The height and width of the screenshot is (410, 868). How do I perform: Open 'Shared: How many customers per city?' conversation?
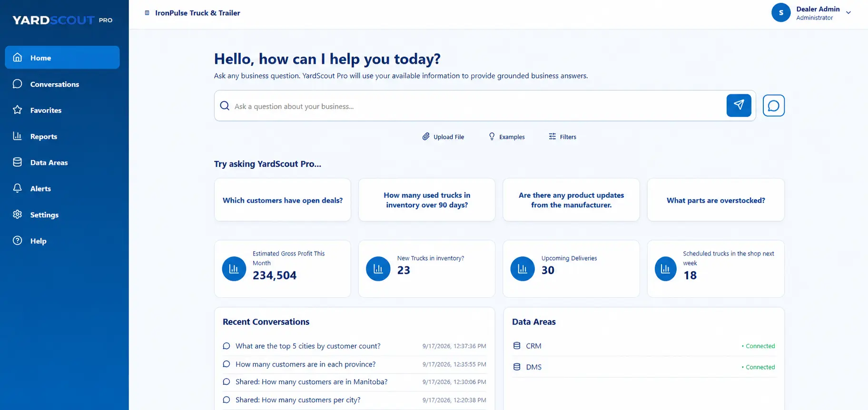point(355,400)
